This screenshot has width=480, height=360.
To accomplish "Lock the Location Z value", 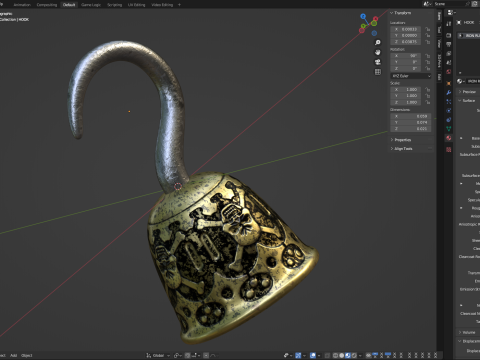I will click(x=428, y=42).
